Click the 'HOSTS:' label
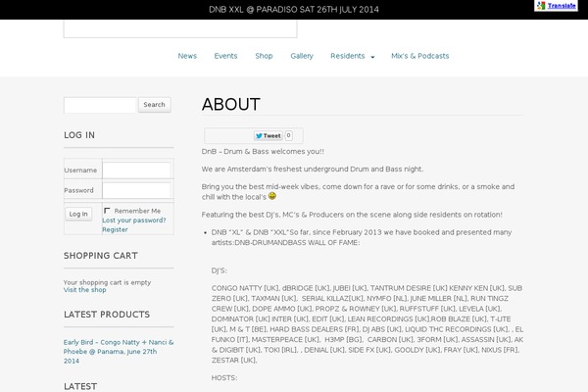 coord(224,377)
